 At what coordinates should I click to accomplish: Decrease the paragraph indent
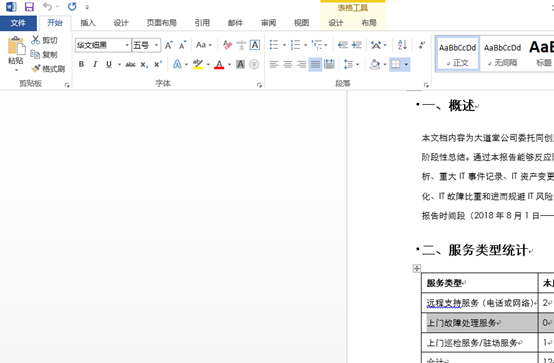[x=343, y=45]
